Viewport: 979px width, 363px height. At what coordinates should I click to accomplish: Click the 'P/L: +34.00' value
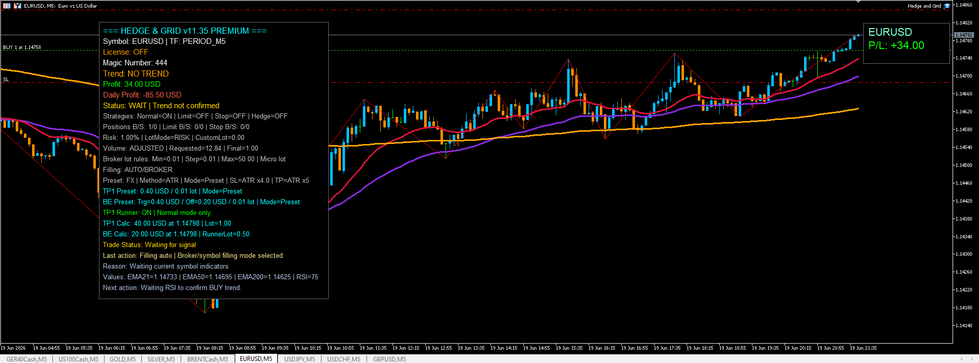pos(896,45)
